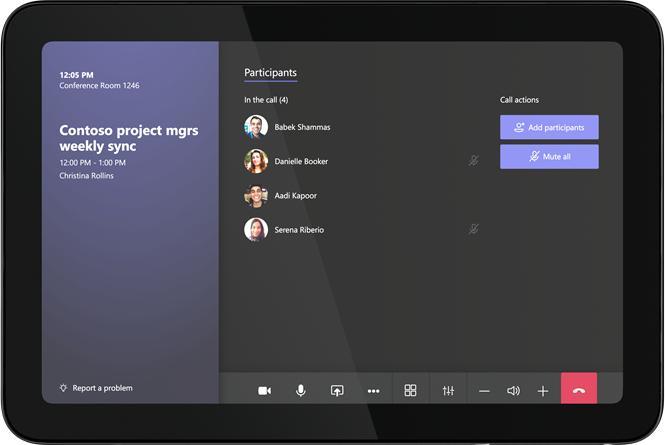Click the speaker volume icon

pyautogui.click(x=513, y=391)
